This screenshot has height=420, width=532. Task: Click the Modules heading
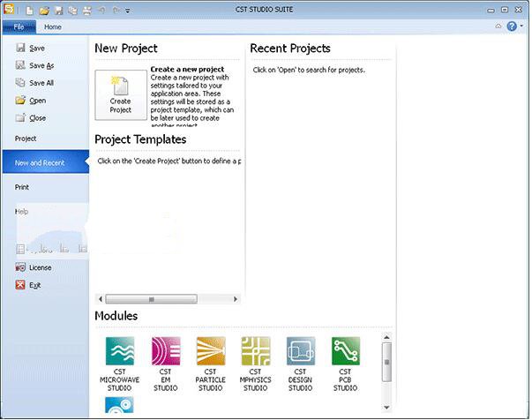point(116,316)
